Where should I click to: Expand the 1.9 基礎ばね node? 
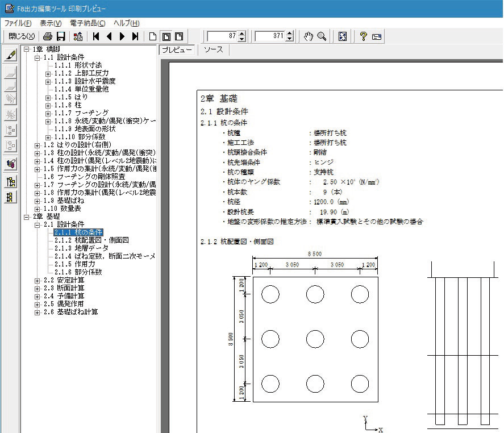(x=38, y=201)
